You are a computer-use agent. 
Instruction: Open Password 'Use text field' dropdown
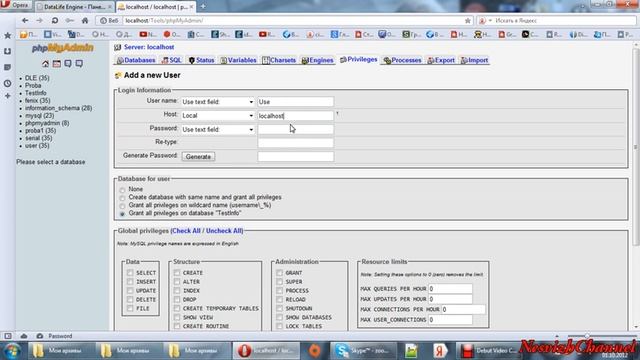click(x=218, y=129)
